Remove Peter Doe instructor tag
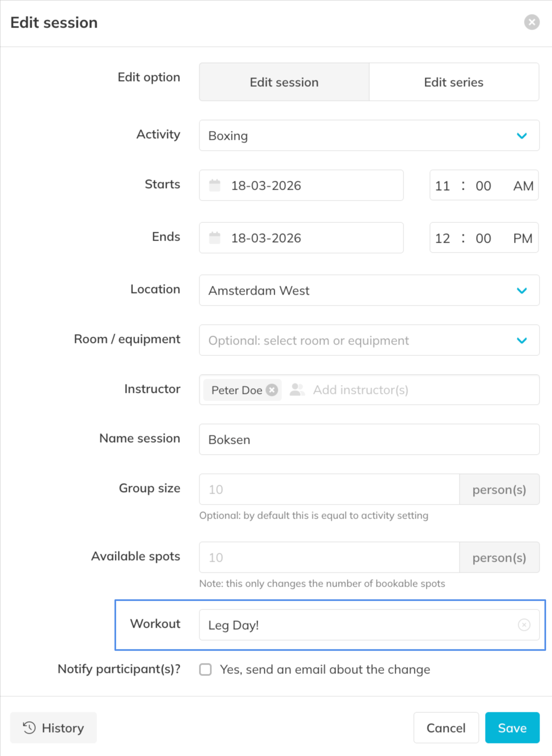Viewport: 552px width, 756px height. 272,390
